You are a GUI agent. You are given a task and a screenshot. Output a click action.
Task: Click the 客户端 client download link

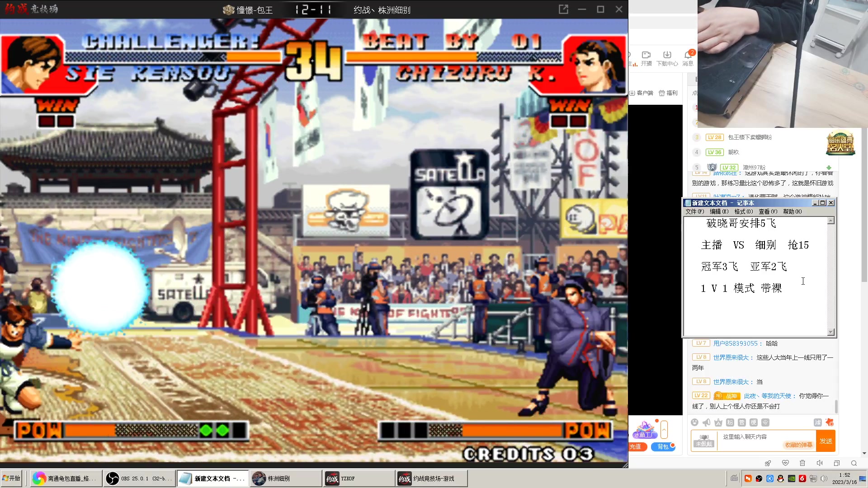point(641,93)
